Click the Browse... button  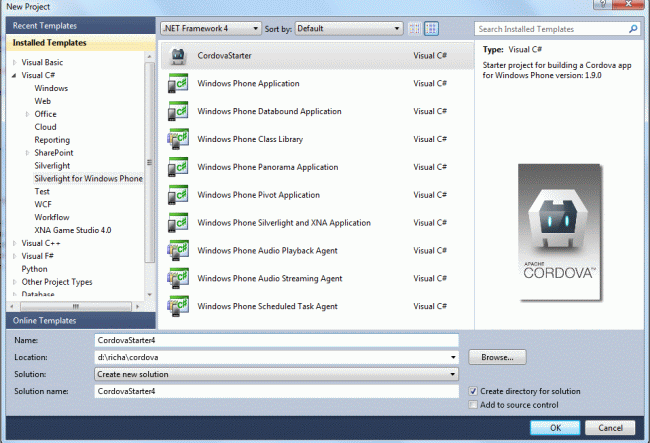[497, 357]
